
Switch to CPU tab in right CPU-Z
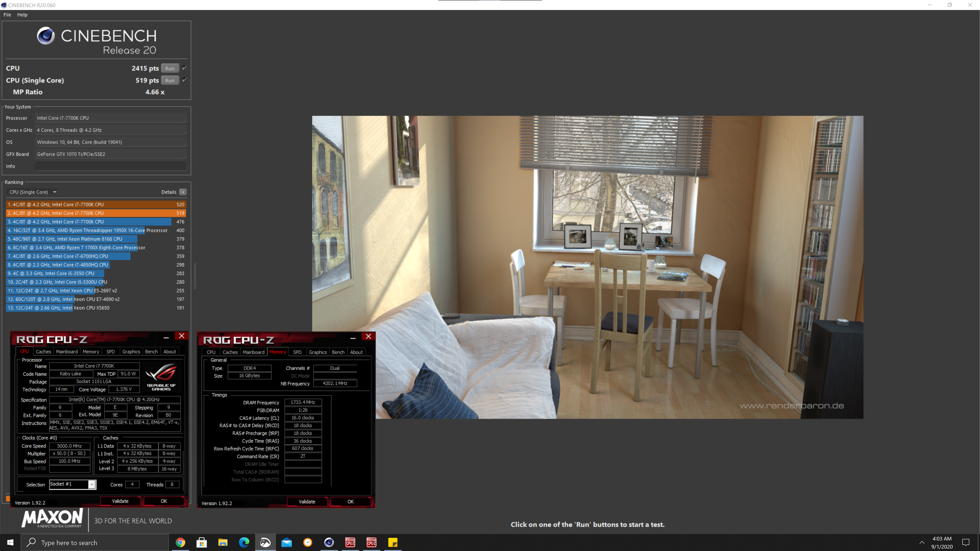tap(211, 352)
